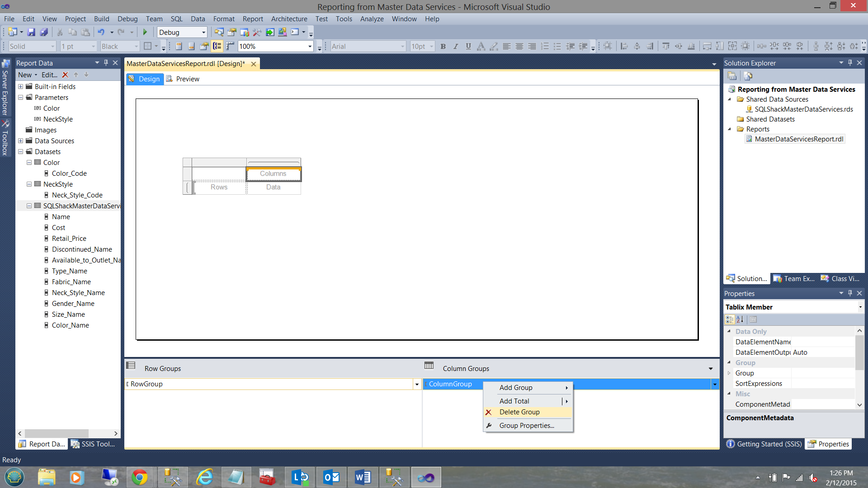
Task: Open Google Chrome from the taskbar
Action: click(139, 477)
